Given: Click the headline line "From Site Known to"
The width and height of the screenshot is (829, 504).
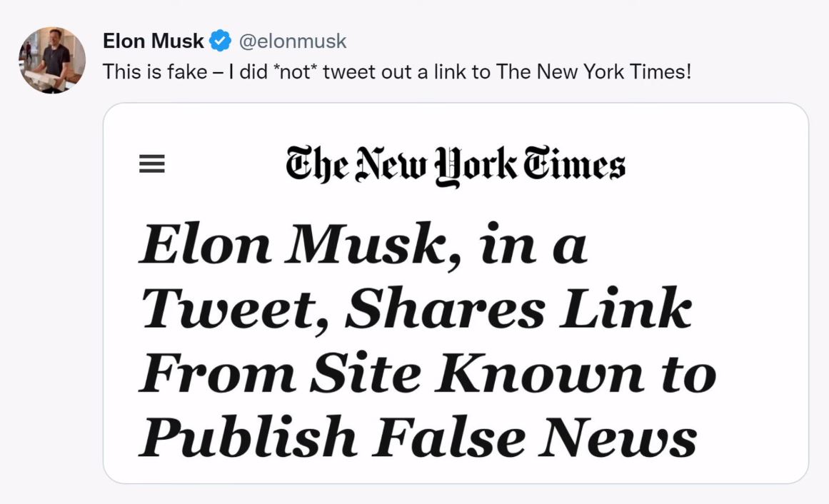Looking at the screenshot, I should tap(428, 373).
